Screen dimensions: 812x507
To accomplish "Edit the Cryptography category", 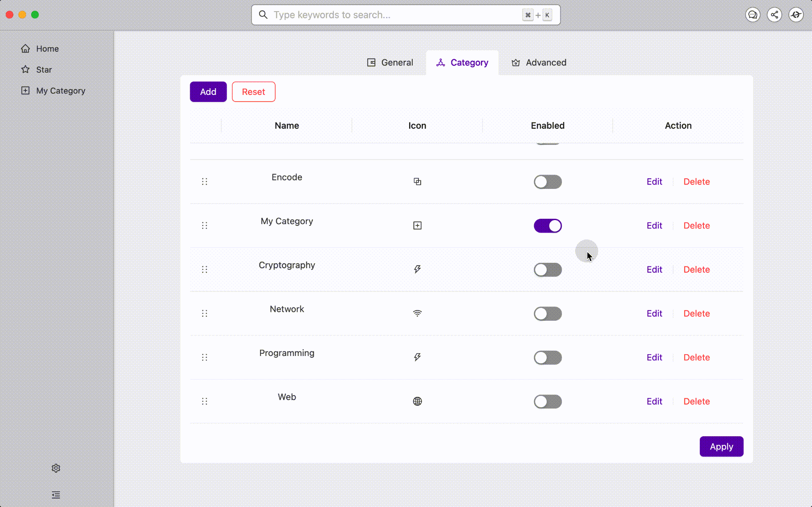I will pyautogui.click(x=654, y=270).
